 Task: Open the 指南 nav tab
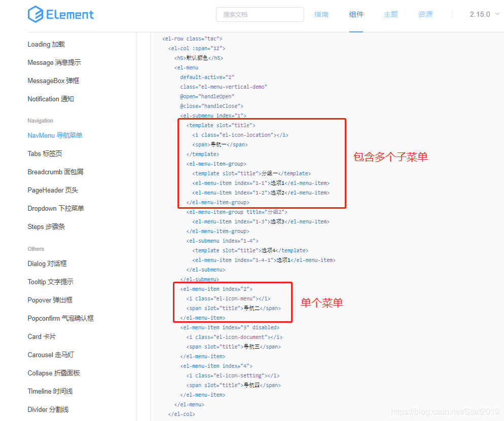coord(321,15)
